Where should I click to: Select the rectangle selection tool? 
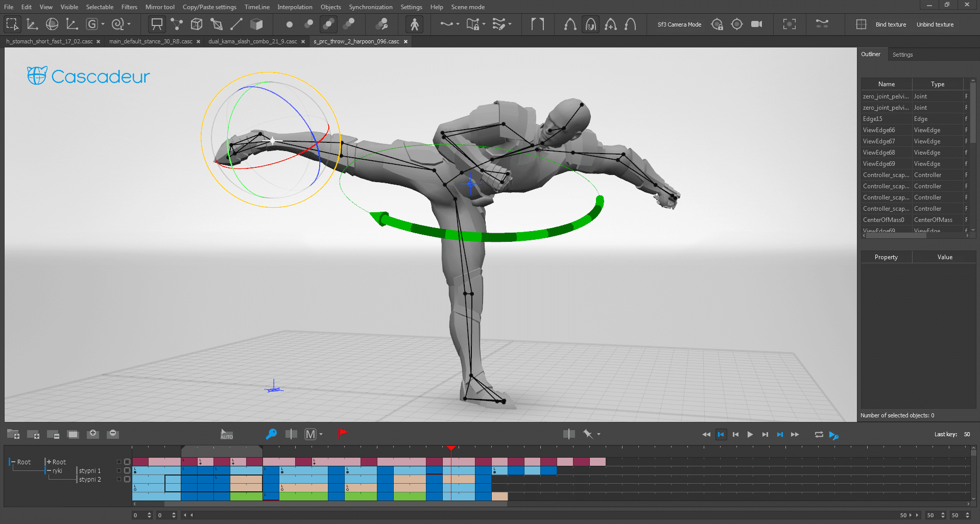click(12, 24)
